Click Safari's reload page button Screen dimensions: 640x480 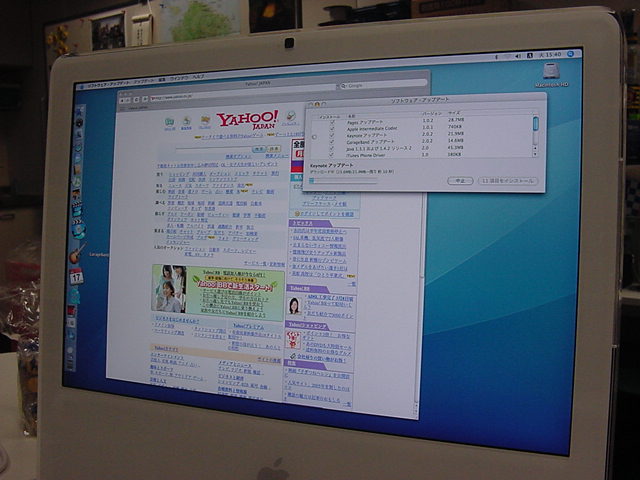[136, 100]
